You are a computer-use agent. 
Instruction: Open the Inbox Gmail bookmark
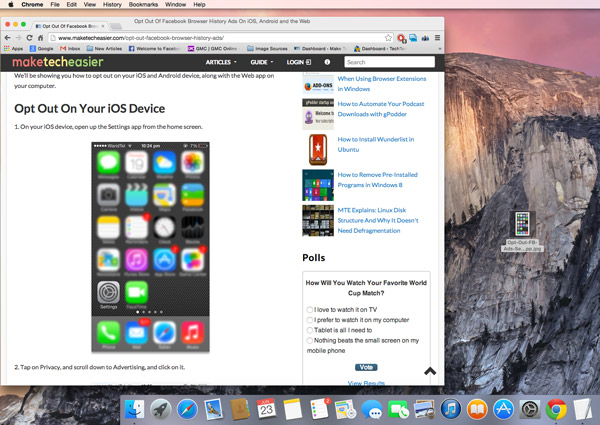[70, 49]
